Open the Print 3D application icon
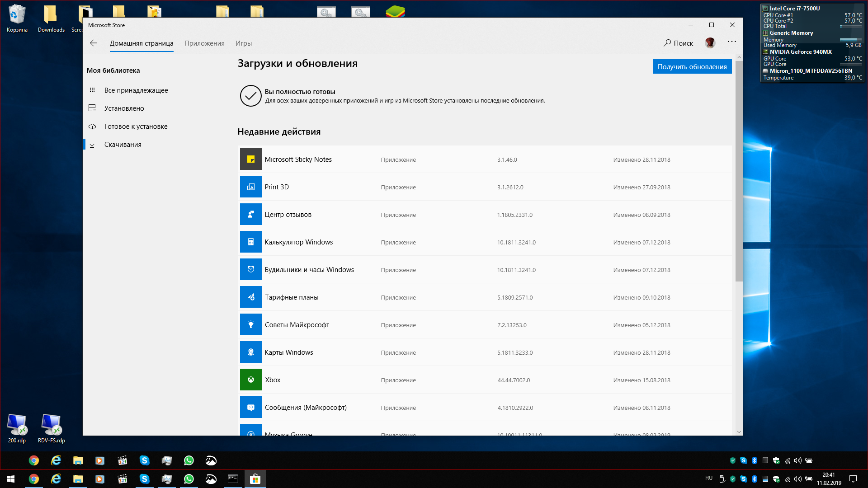The image size is (868, 488). (x=250, y=187)
